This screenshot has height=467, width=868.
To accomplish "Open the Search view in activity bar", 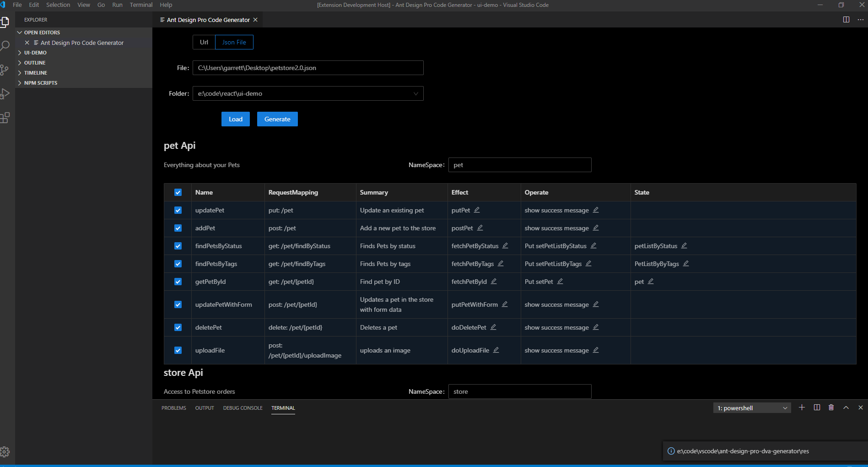I will tap(5, 46).
